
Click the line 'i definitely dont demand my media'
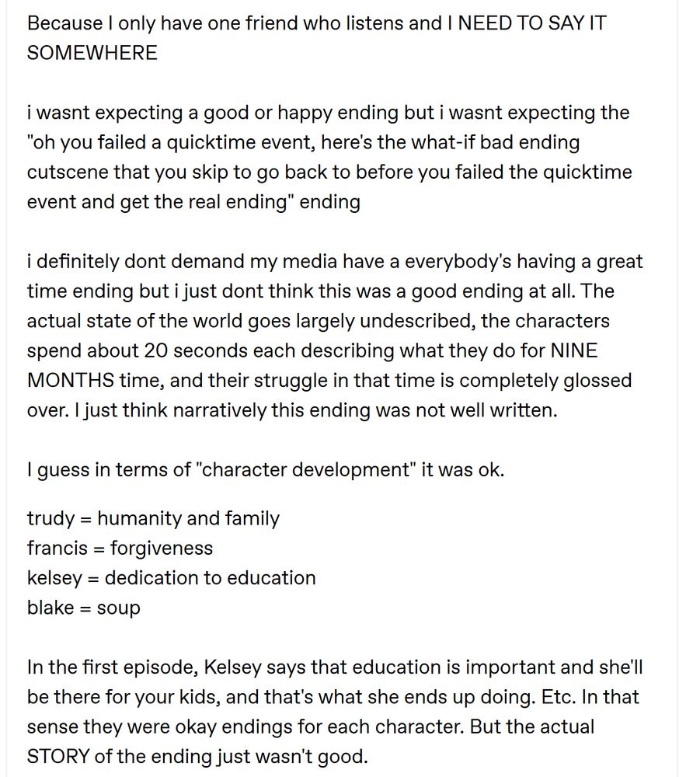pos(335,261)
